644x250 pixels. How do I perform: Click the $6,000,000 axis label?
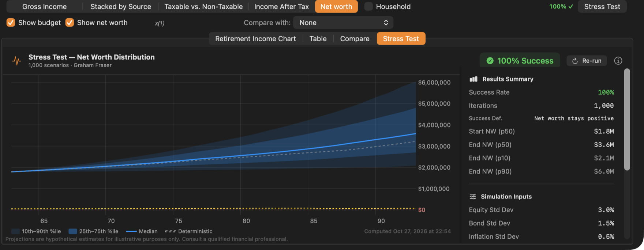coord(434,83)
